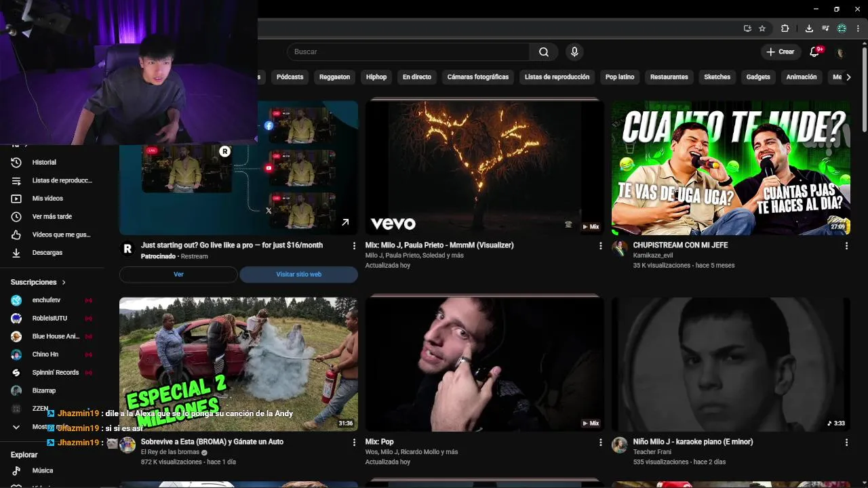This screenshot has height=488, width=868.
Task: Bookmark this page with star icon
Action: [x=762, y=28]
